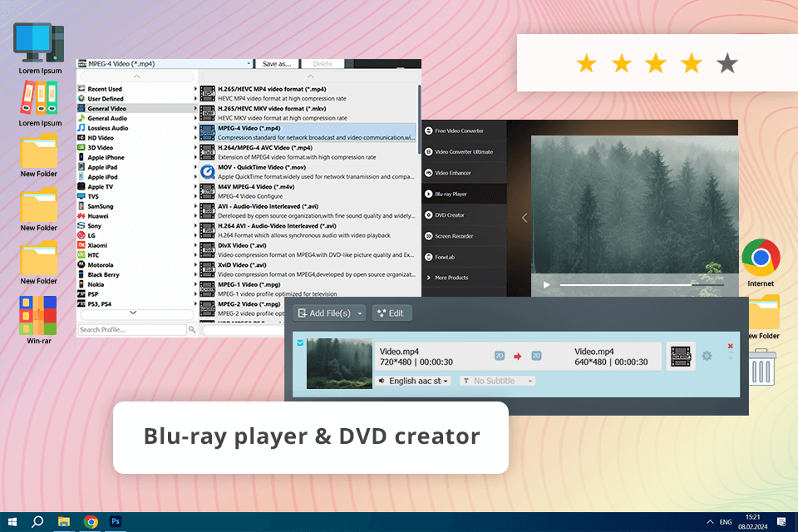Select the third rating star
798x532 pixels.
tap(656, 64)
